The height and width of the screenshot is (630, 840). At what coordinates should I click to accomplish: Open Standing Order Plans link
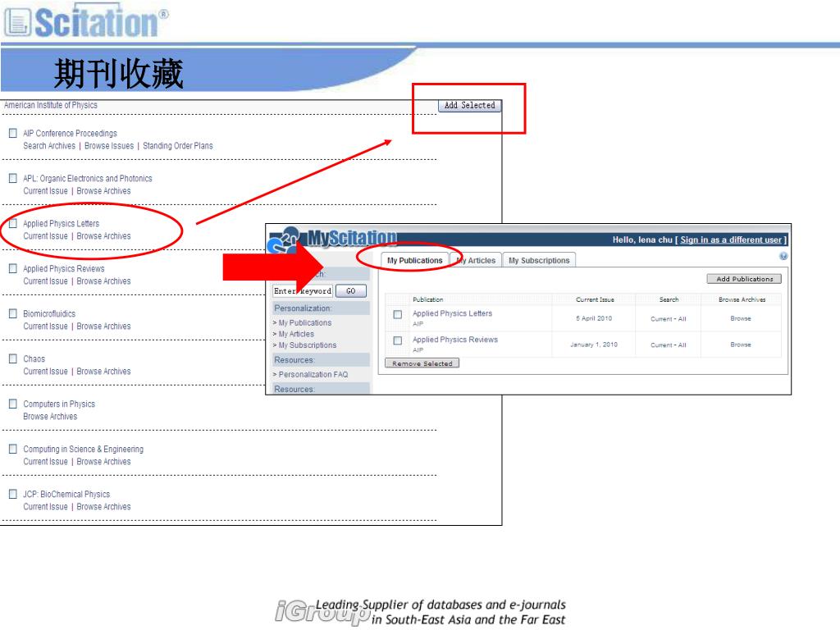pyautogui.click(x=178, y=146)
